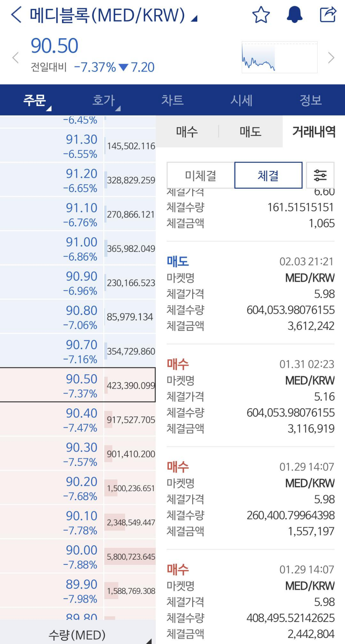
Task: Tap quantity 260,400.79964398
Action: pos(291,515)
